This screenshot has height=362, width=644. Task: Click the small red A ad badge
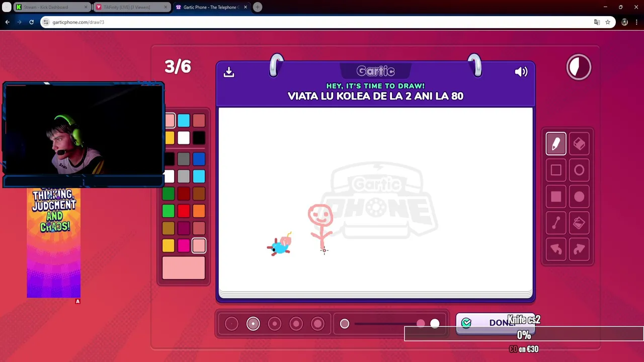(x=77, y=301)
